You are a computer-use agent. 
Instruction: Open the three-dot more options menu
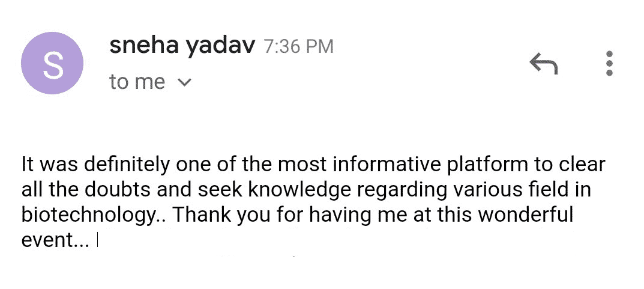pyautogui.click(x=610, y=63)
